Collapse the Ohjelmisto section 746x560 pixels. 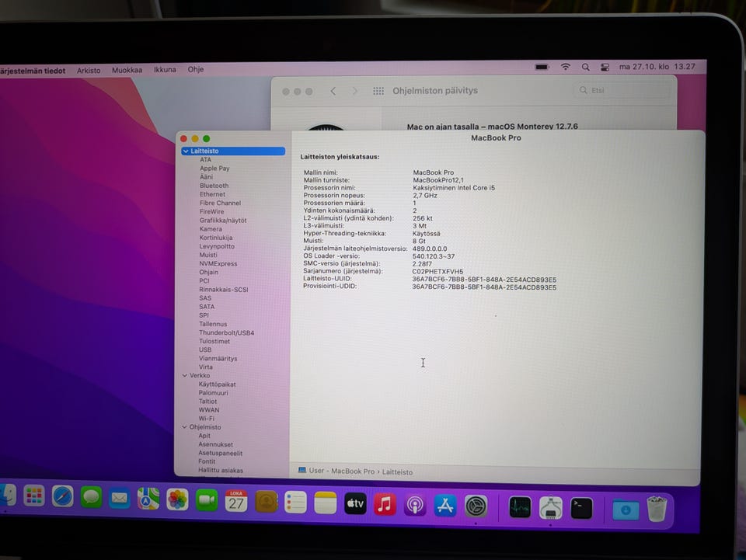pyautogui.click(x=185, y=427)
